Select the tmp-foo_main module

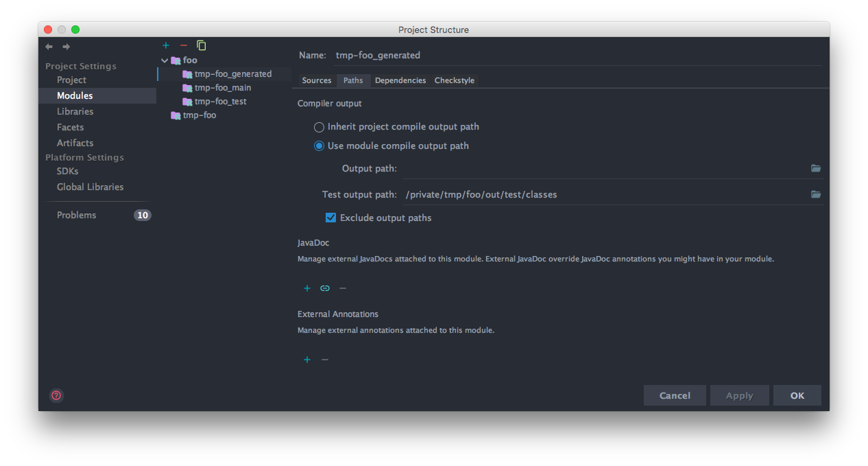click(219, 87)
